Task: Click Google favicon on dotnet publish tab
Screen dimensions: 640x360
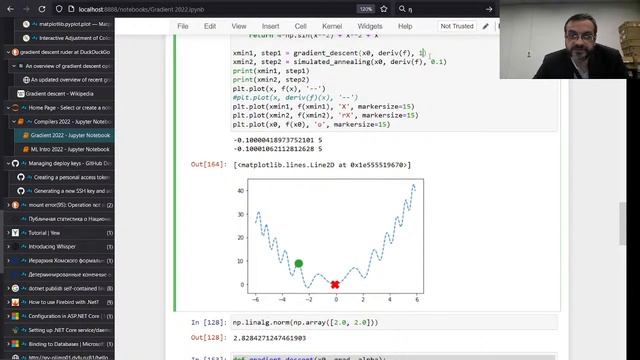Action: pos(15,288)
